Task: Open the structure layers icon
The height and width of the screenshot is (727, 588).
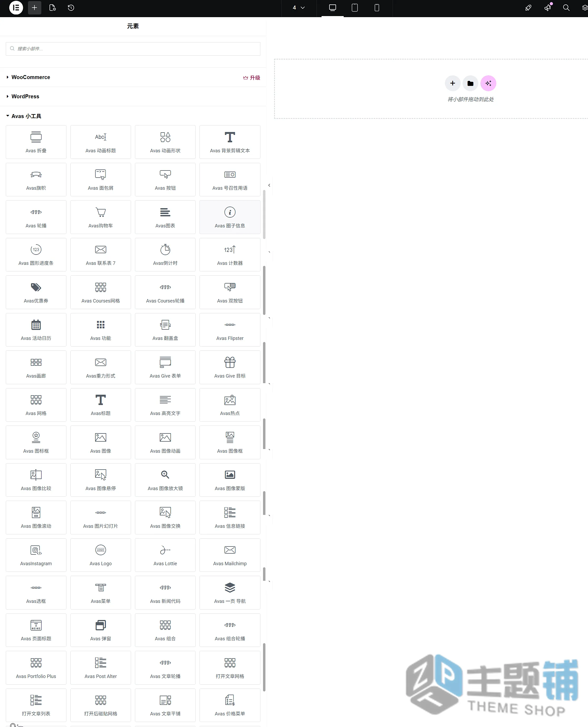Action: pos(585,8)
